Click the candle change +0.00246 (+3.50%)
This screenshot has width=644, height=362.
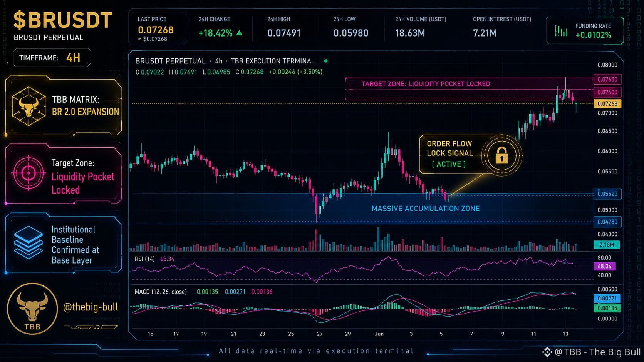[x=295, y=72]
